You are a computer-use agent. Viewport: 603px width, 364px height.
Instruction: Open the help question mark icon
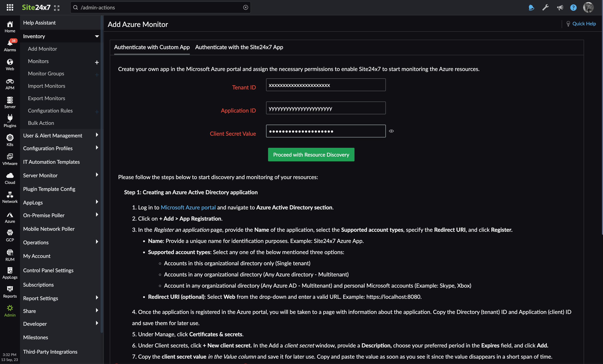tap(573, 8)
